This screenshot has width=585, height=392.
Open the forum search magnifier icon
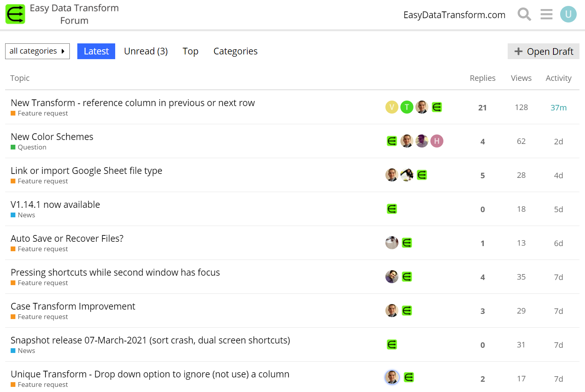coord(524,15)
